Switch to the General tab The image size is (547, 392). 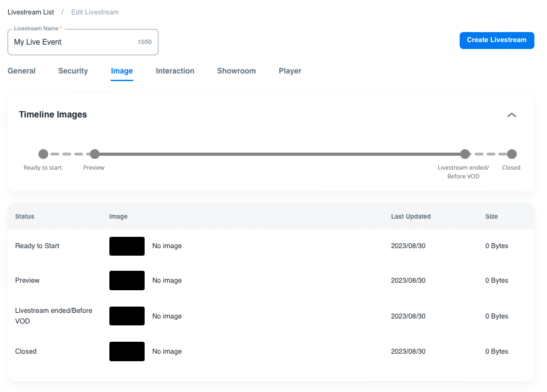point(21,71)
